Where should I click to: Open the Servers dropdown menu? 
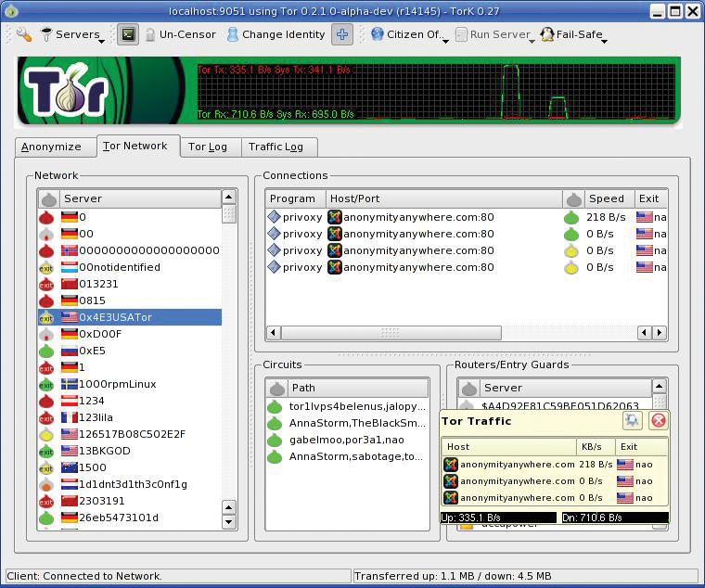click(73, 34)
